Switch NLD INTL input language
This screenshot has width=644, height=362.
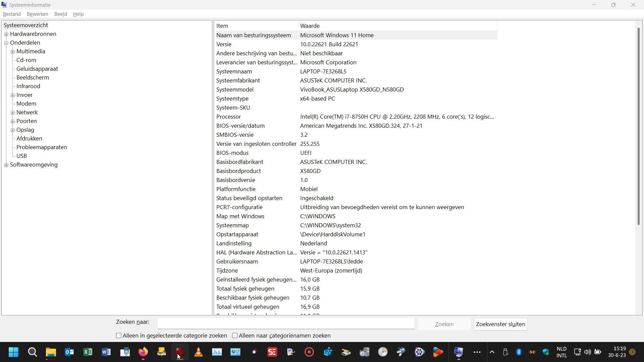(561, 352)
